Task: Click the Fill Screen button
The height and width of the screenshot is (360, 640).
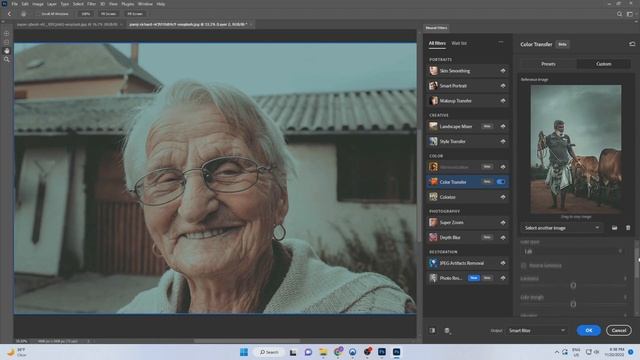Action: click(x=135, y=14)
